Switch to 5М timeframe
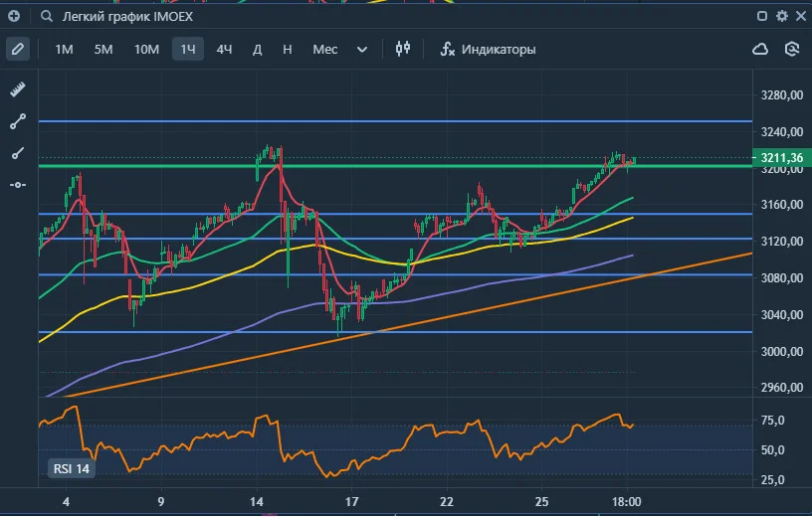The image size is (812, 517). (103, 49)
